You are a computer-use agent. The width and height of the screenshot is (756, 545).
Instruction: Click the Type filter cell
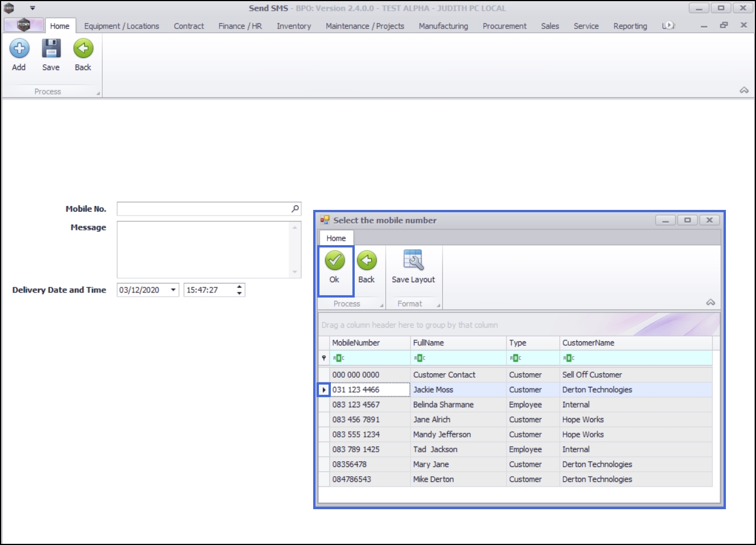pos(533,358)
